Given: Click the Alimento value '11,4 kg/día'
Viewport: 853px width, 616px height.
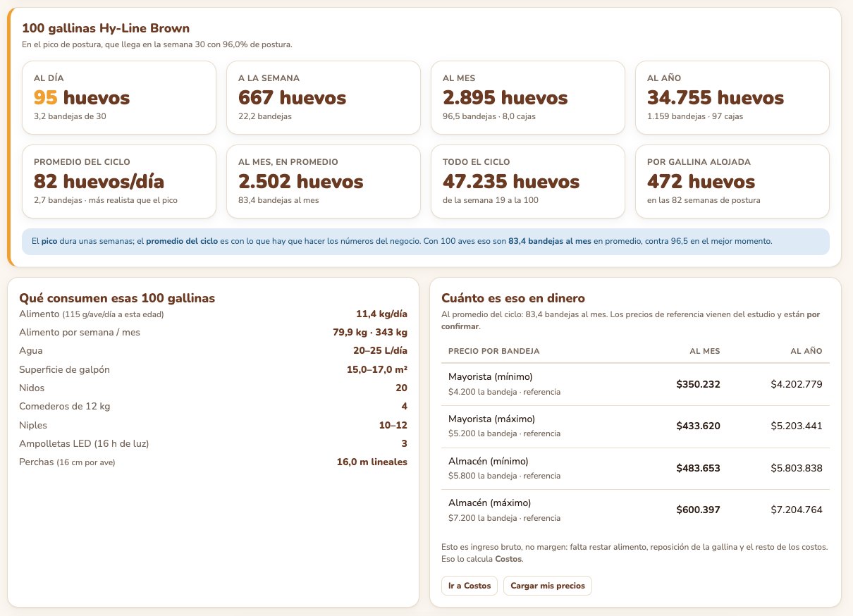Looking at the screenshot, I should (381, 314).
